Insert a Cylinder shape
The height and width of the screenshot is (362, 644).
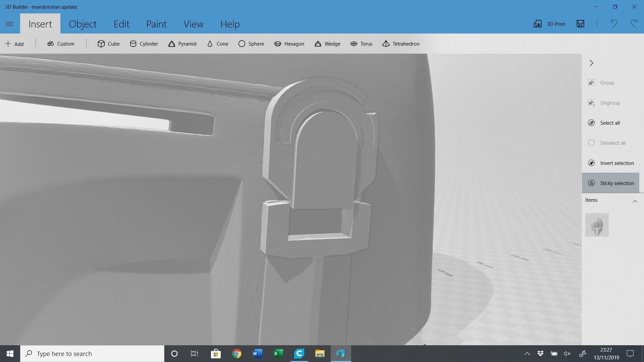[x=144, y=44]
